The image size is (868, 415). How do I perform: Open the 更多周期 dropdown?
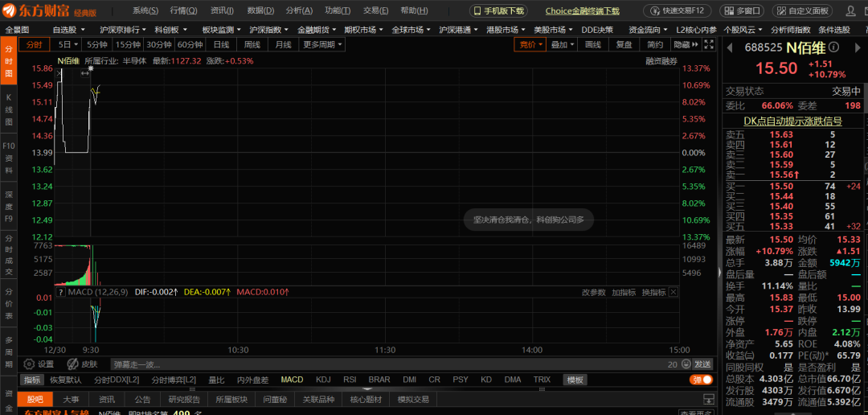pyautogui.click(x=322, y=45)
